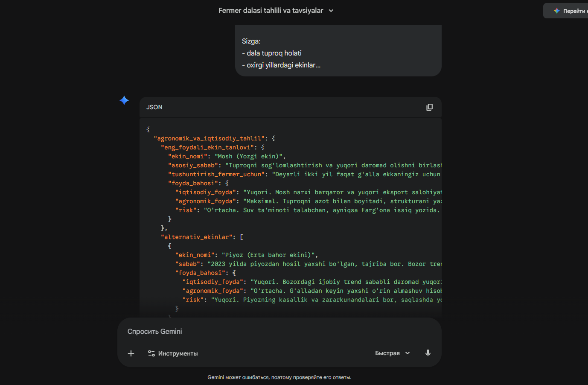Expand the chat title dropdown chevron
The height and width of the screenshot is (385, 588).
coord(331,11)
